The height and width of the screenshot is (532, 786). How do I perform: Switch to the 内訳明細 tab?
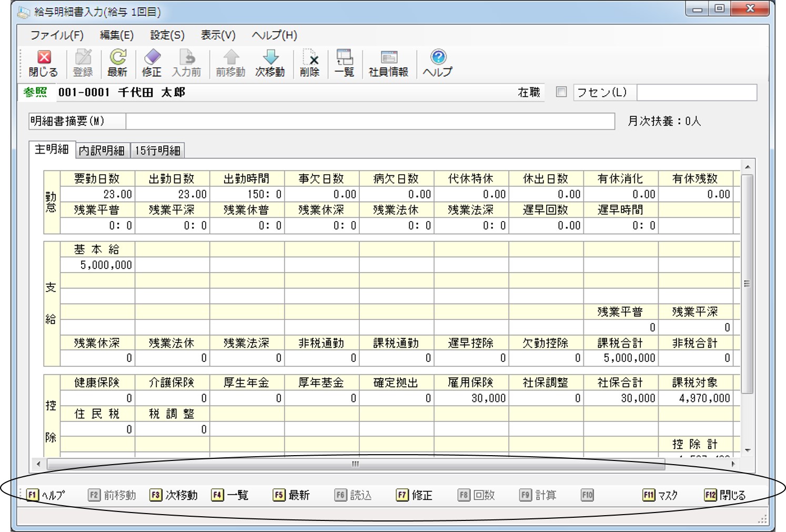(x=102, y=150)
